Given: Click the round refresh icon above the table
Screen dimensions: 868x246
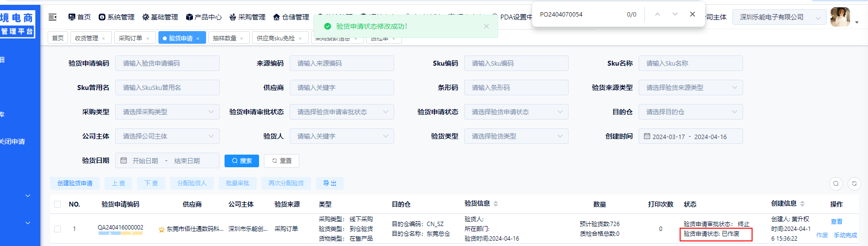Looking at the screenshot, I should click(x=854, y=183).
